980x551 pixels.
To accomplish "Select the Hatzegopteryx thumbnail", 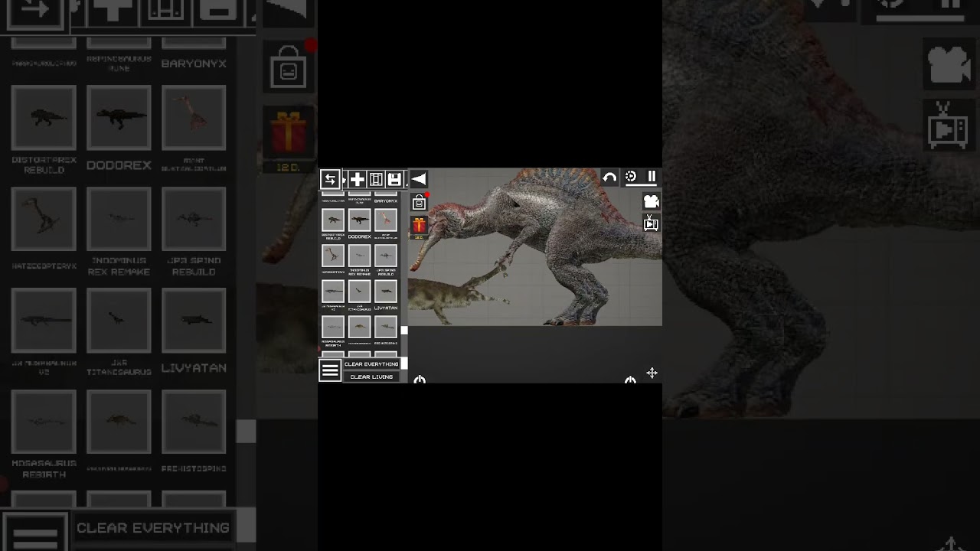I will pyautogui.click(x=333, y=255).
